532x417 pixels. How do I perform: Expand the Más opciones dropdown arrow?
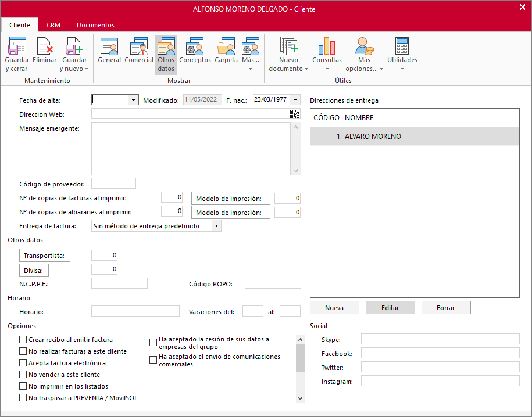(381, 69)
